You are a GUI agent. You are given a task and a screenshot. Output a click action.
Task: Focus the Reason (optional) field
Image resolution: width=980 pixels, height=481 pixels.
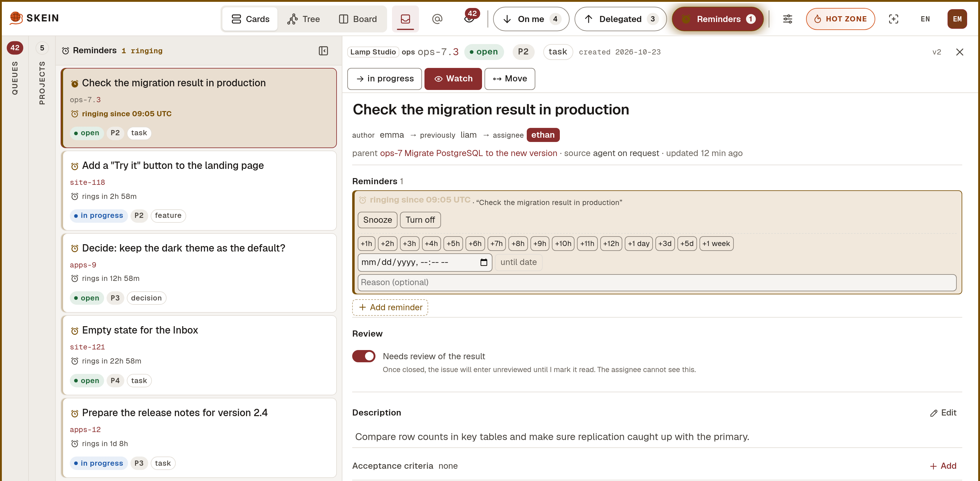click(657, 282)
